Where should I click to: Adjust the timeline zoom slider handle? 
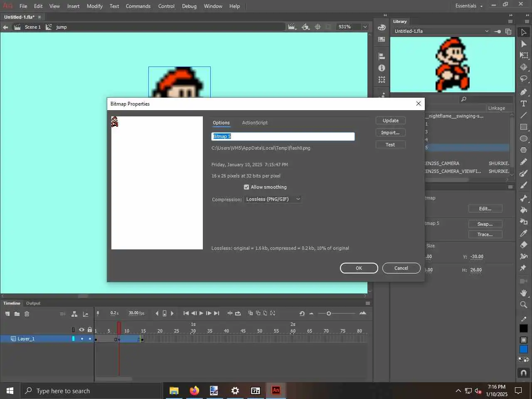pyautogui.click(x=329, y=313)
